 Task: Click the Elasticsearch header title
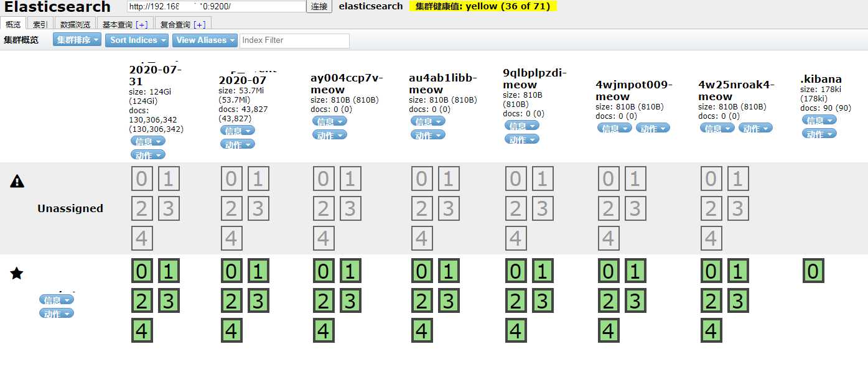point(57,7)
